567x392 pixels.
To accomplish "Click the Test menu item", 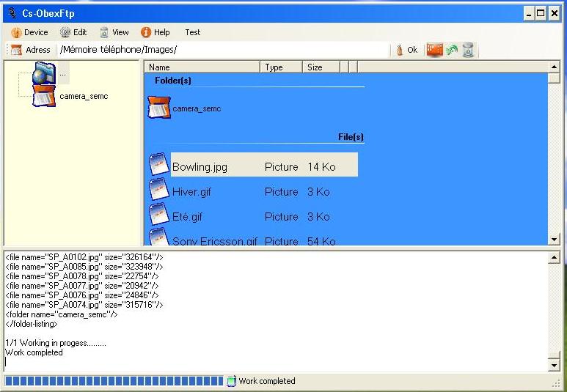I will [x=193, y=32].
